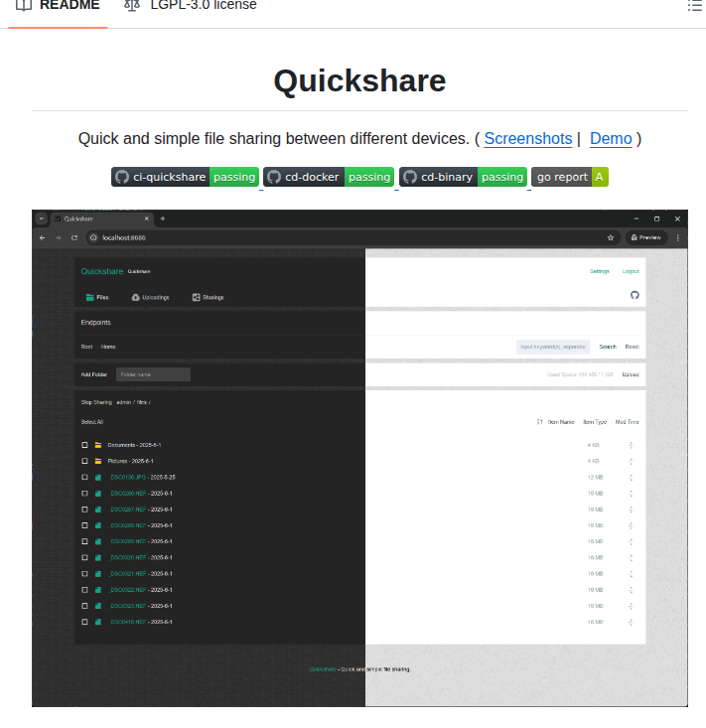Switch to the README tab
The width and height of the screenshot is (706, 728).
58,7
